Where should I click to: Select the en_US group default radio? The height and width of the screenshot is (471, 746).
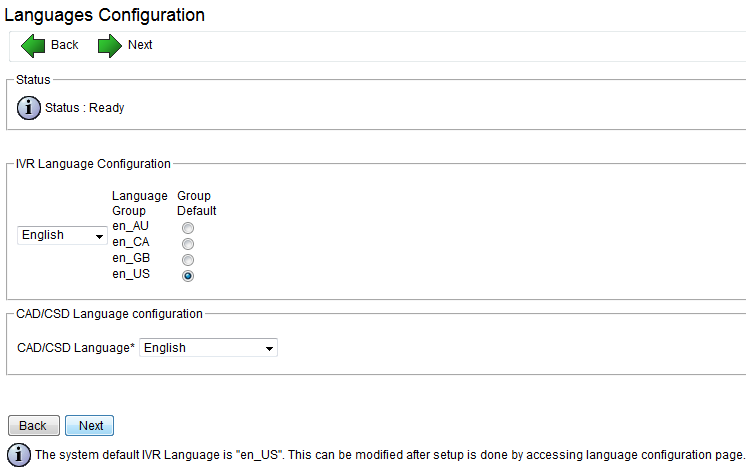(188, 275)
